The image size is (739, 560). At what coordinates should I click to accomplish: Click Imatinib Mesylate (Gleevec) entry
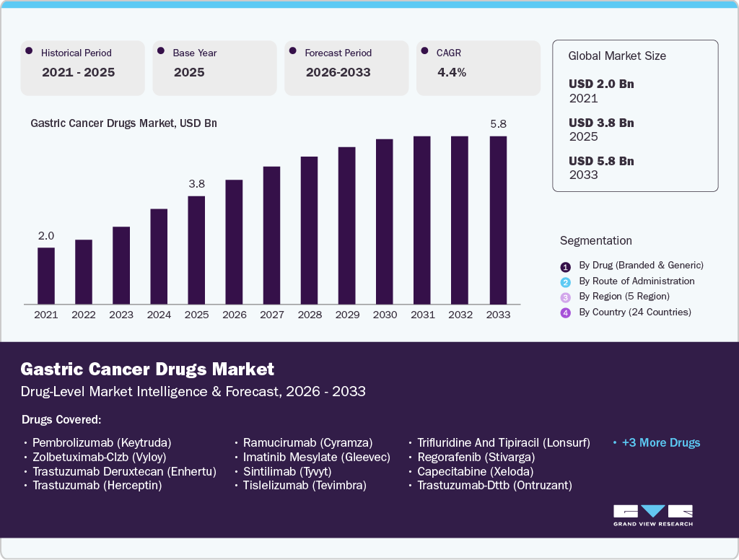point(316,457)
